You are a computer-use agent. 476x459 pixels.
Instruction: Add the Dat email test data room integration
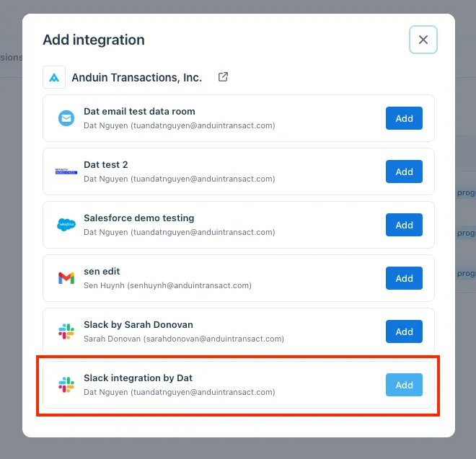pos(404,118)
